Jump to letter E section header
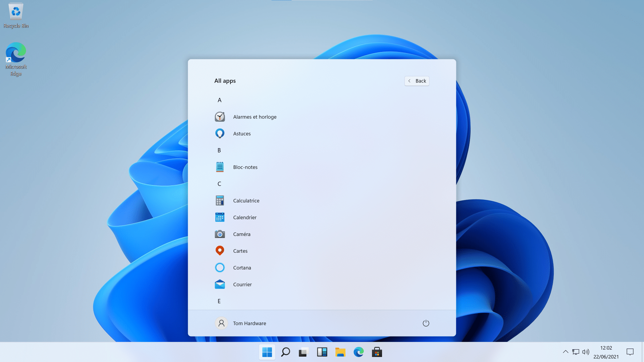This screenshot has height=362, width=644. [219, 301]
